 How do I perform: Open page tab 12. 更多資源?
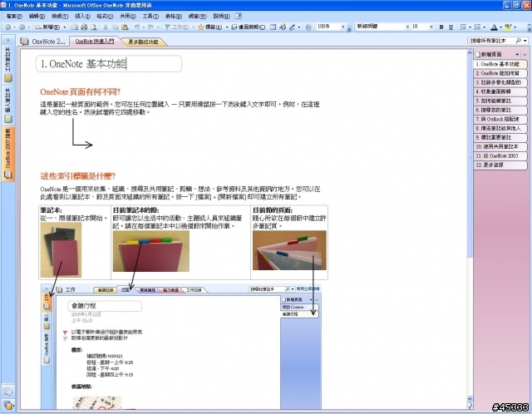click(500, 165)
